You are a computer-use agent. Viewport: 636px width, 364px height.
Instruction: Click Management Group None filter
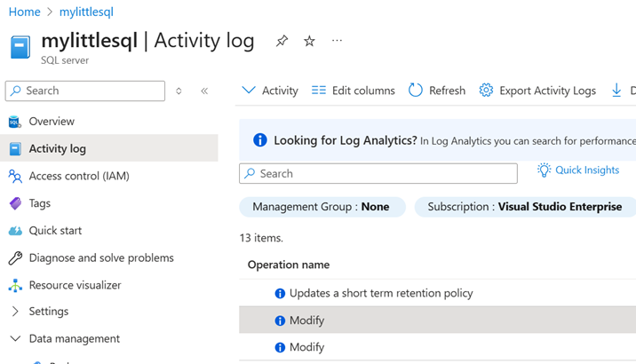322,207
